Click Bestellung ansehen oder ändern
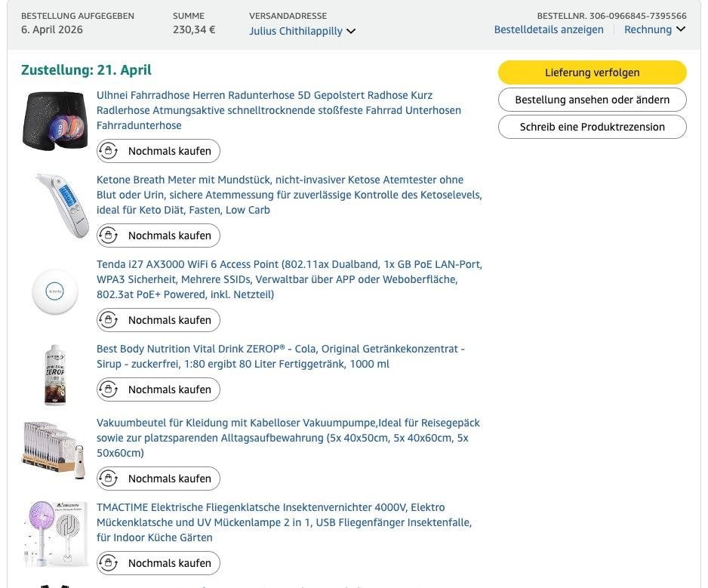Viewport: 708px width, 588px height. click(592, 100)
